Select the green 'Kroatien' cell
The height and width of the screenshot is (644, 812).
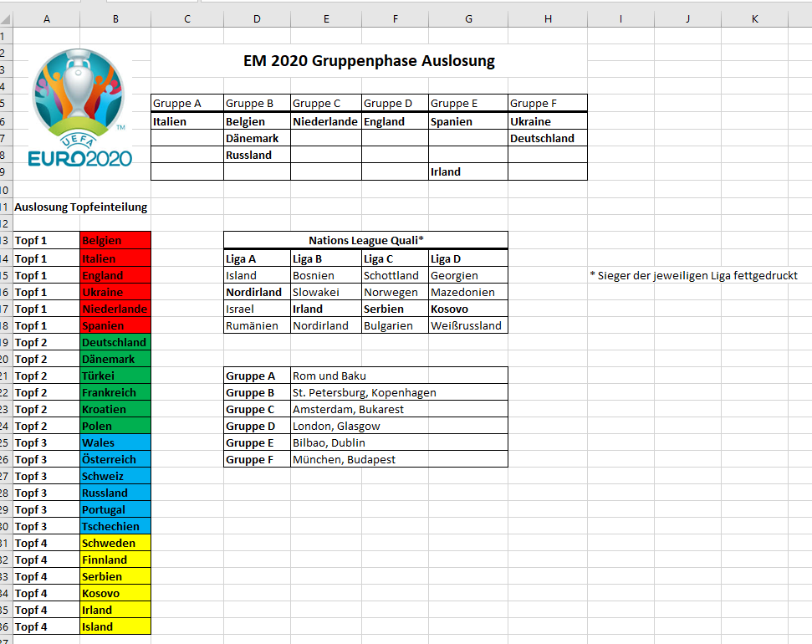coord(115,409)
